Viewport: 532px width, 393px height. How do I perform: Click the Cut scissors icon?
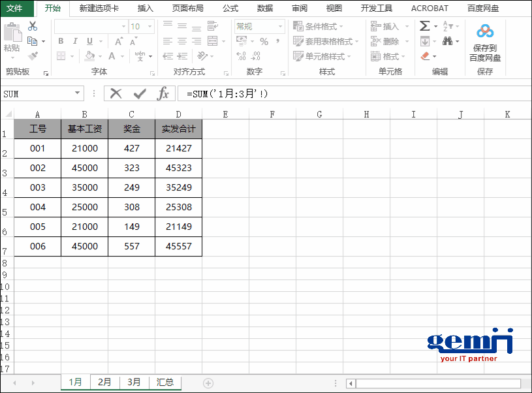tap(33, 26)
